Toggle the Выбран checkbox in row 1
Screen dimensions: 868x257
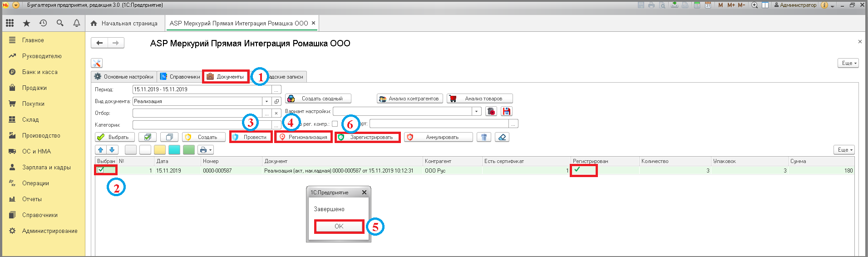tap(101, 170)
